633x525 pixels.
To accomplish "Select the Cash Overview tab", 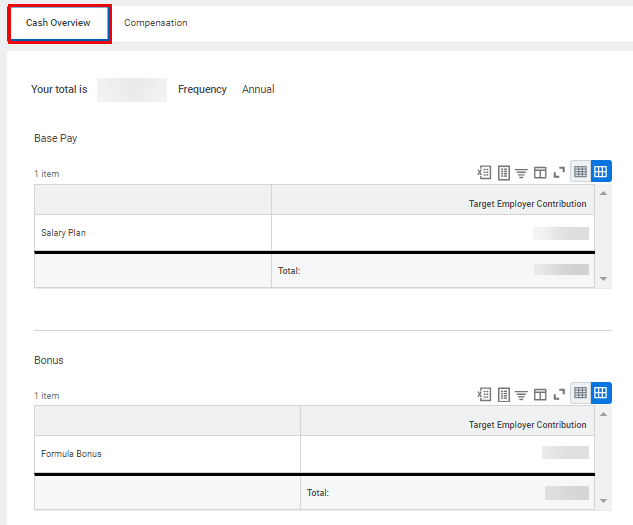I will pos(58,23).
